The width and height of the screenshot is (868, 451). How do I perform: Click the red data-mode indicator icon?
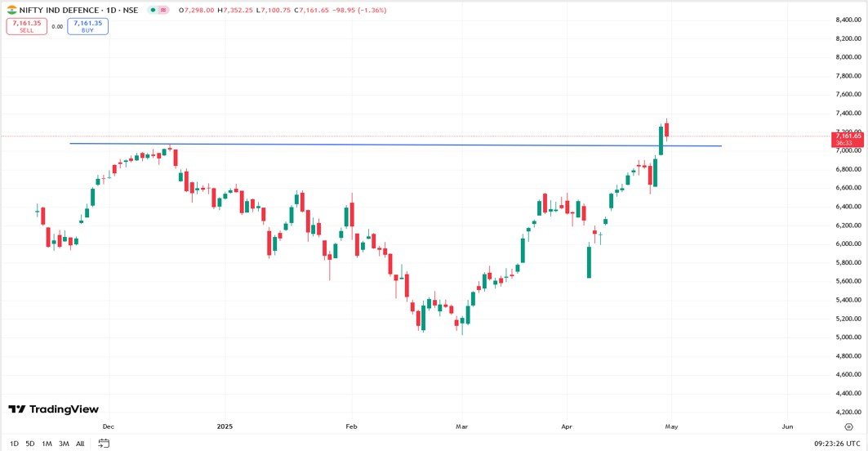(x=163, y=10)
